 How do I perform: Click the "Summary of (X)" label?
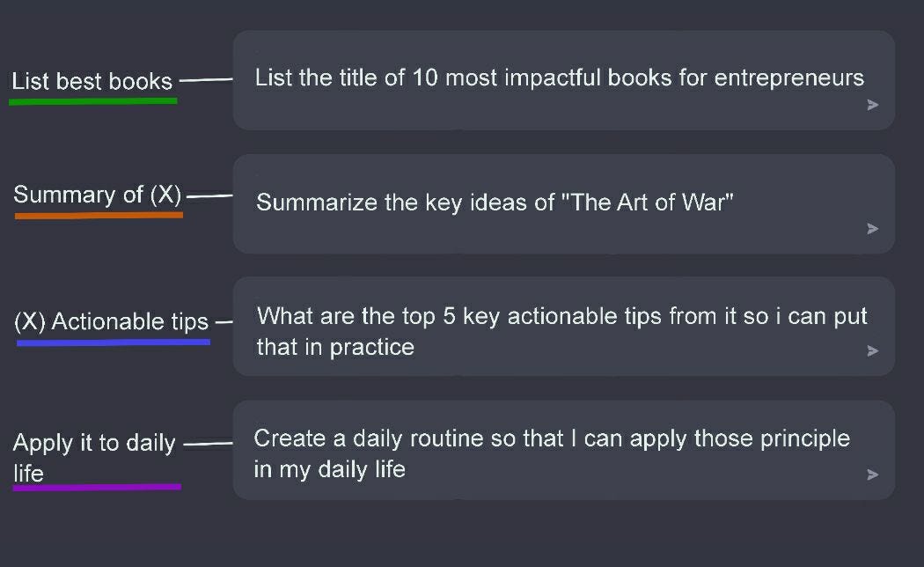(97, 195)
